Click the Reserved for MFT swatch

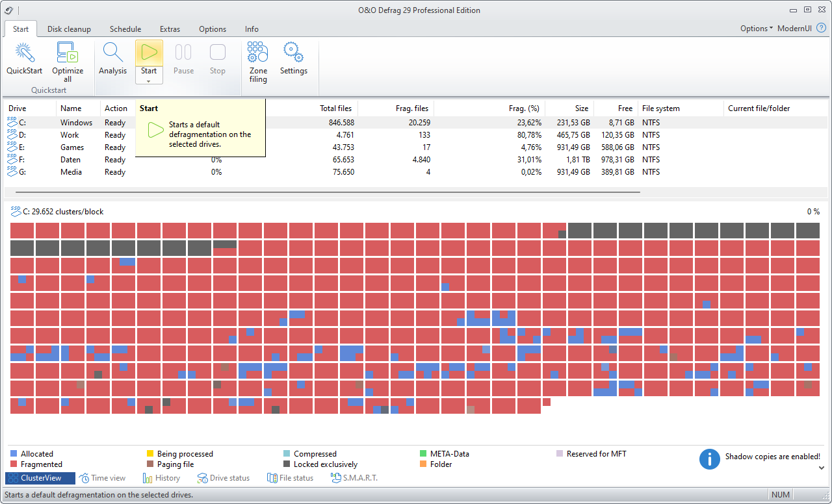coord(560,454)
